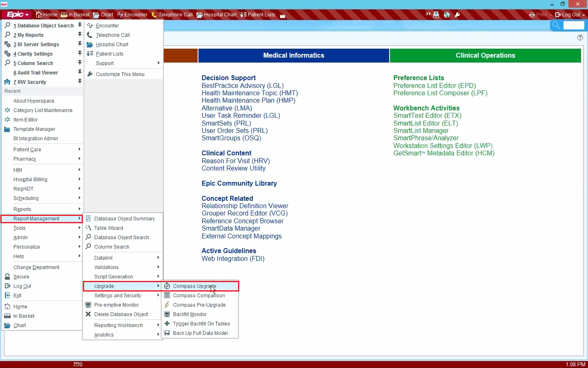Click the Encounter toolbar button

point(132,15)
